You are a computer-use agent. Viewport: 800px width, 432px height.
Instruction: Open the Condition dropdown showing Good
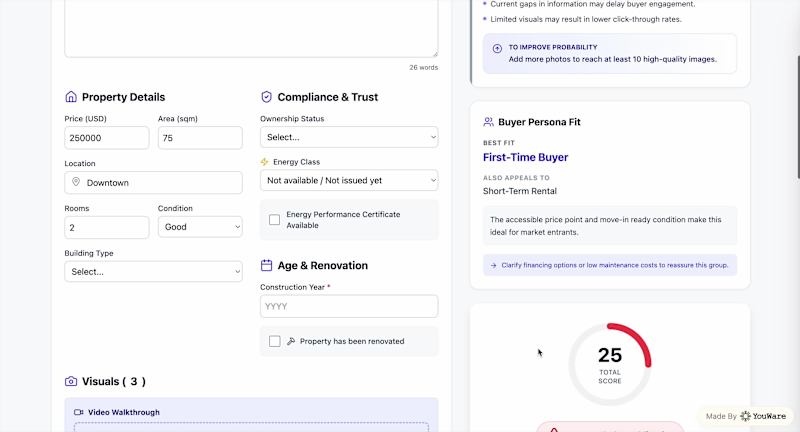[200, 227]
